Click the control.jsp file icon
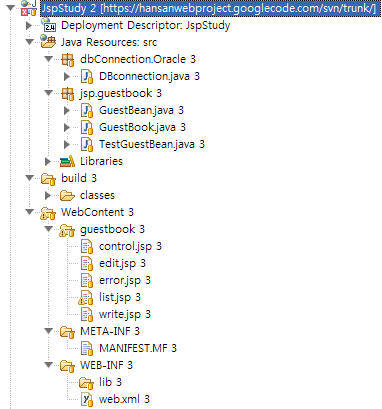 click(87, 247)
